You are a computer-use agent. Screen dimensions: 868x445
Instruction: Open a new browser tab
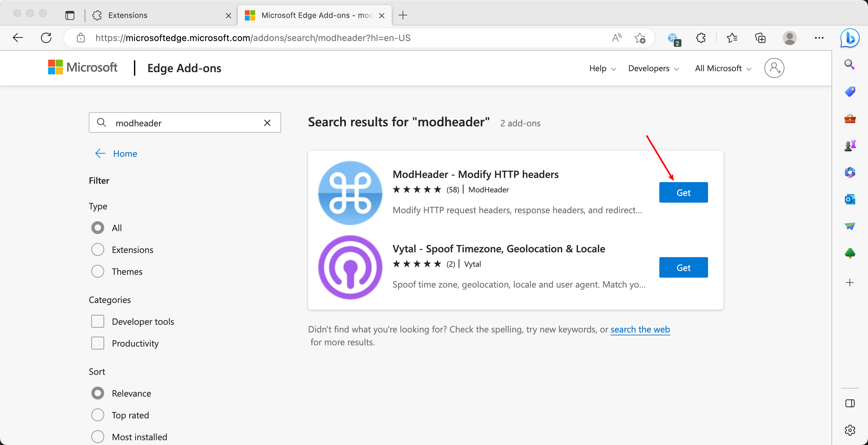point(403,15)
